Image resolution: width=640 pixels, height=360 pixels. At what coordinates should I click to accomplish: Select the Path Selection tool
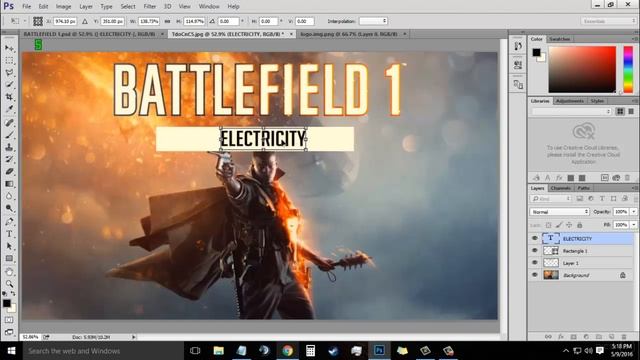coord(9,246)
